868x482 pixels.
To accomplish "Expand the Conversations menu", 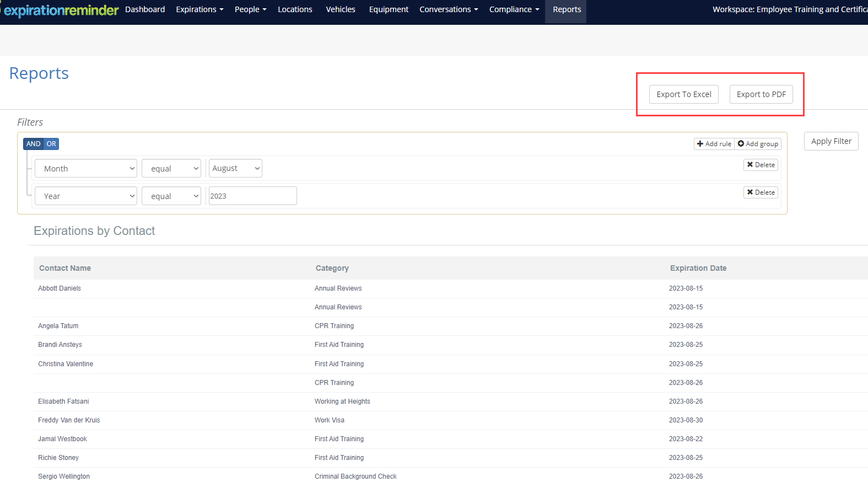I will pos(449,9).
